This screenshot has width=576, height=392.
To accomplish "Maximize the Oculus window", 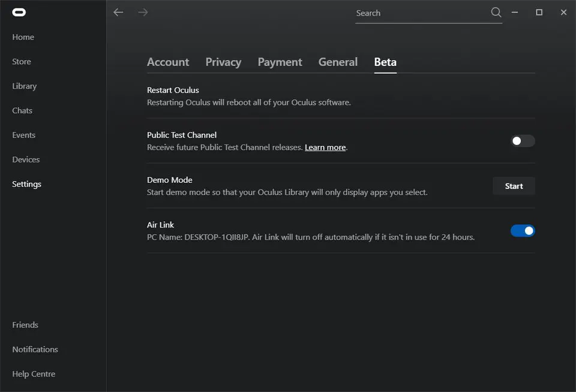I will click(539, 13).
